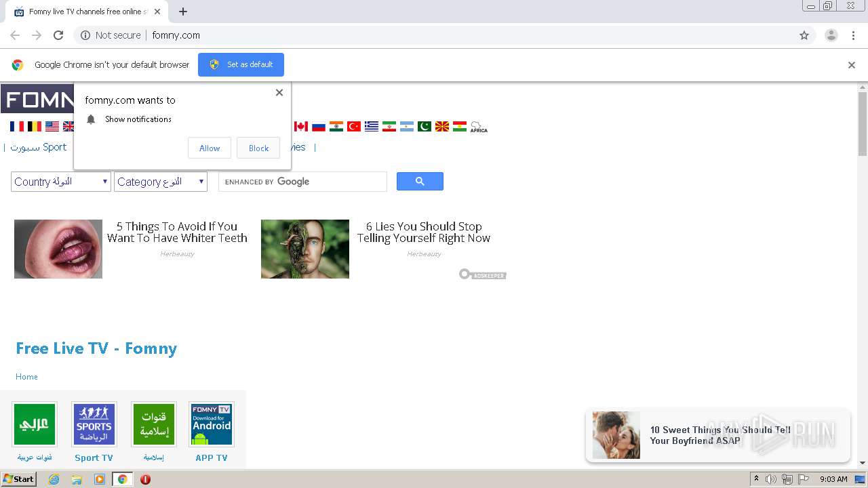Click the blue Google search button
868x488 pixels.
[420, 181]
